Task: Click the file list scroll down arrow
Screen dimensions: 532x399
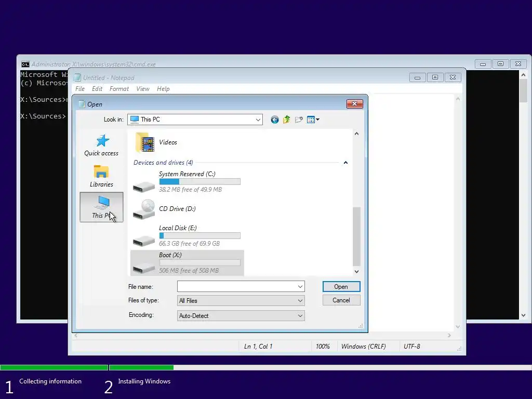Action: [356, 271]
